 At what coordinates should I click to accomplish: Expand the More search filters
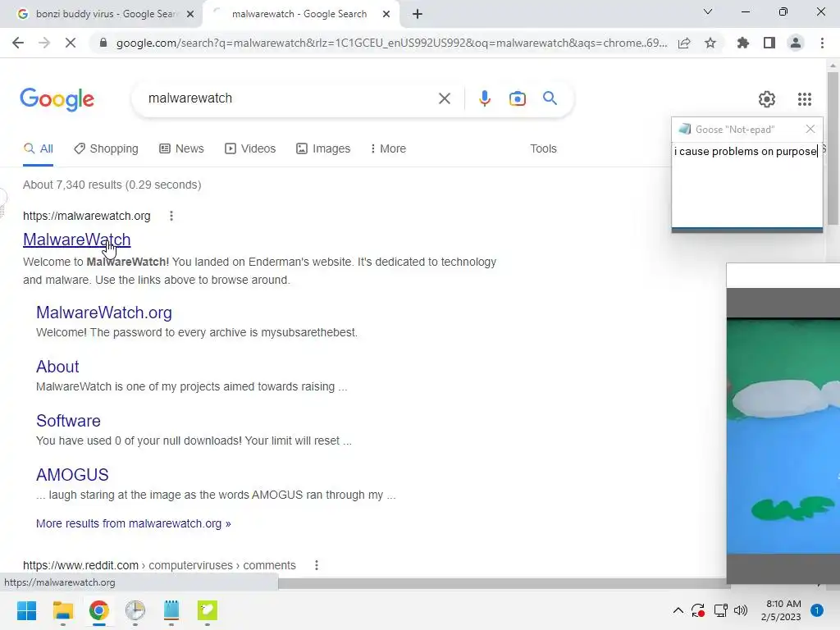[x=388, y=149]
